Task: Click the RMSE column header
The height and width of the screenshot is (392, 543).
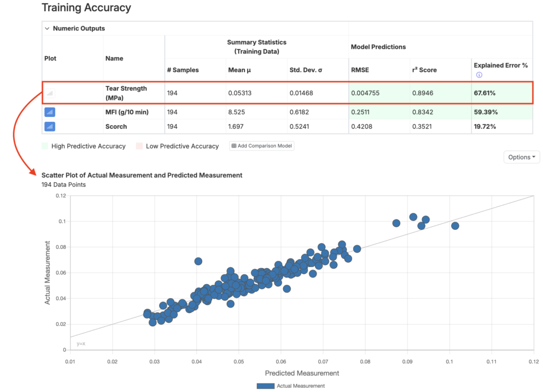Action: click(359, 69)
